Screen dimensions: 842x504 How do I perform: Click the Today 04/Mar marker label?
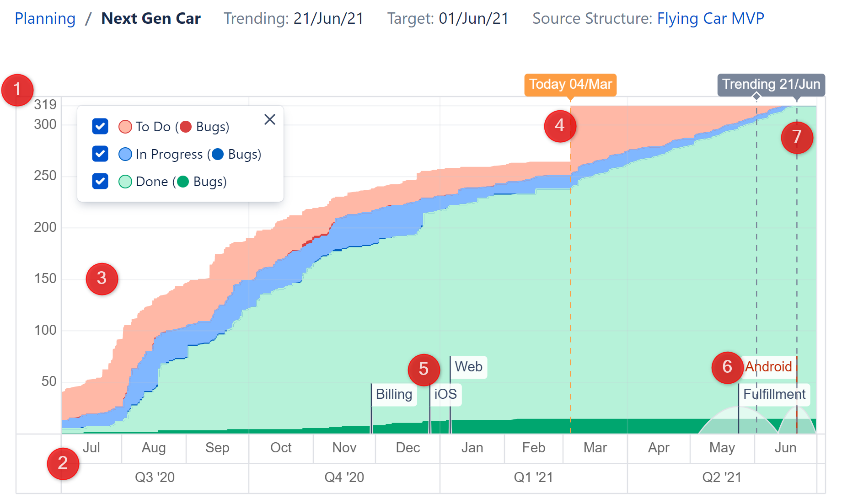pos(570,85)
